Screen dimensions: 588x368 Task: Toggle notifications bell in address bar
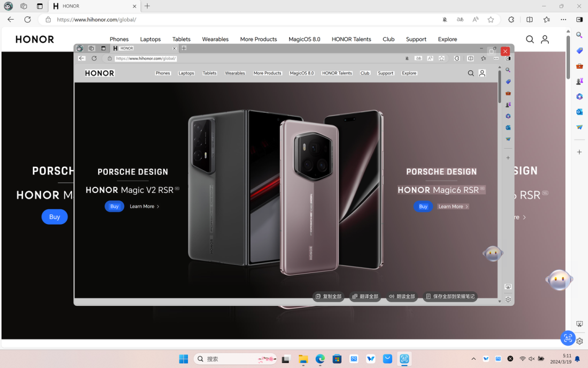tap(445, 20)
